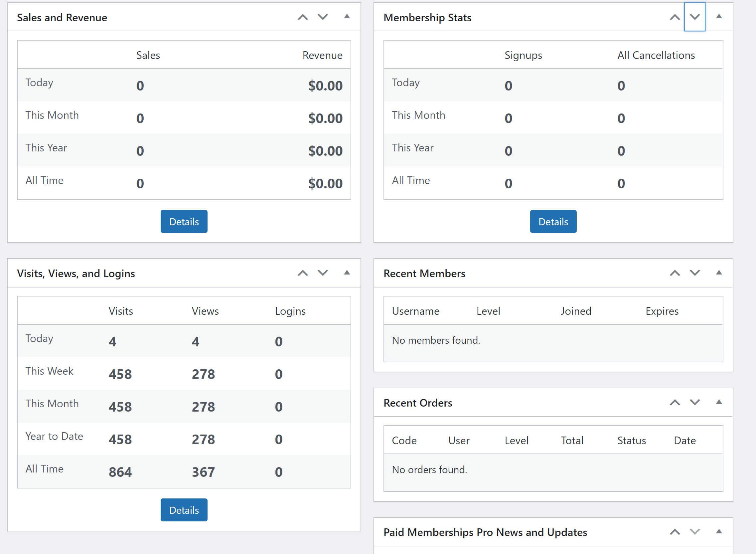Move Recent Members panel up
The image size is (756, 554).
[675, 273]
